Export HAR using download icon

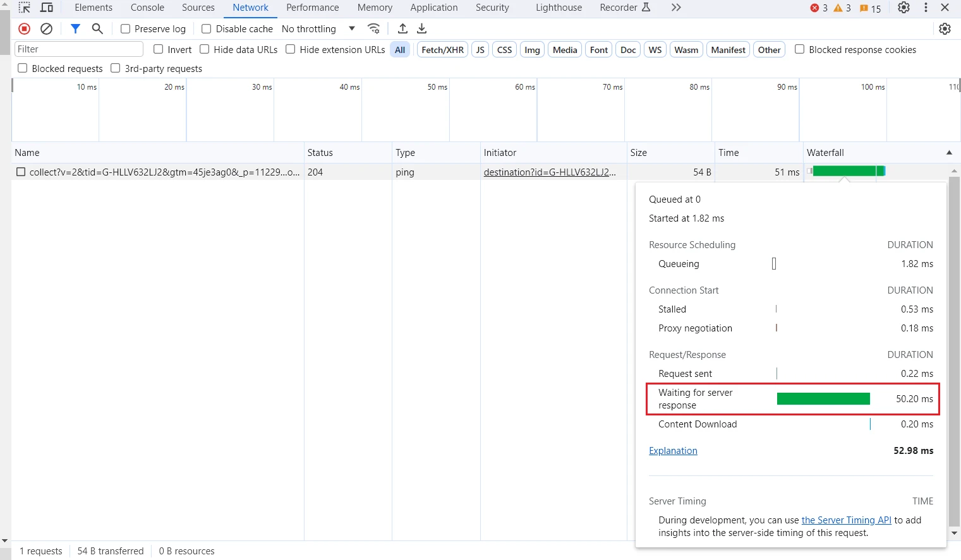pyautogui.click(x=422, y=28)
